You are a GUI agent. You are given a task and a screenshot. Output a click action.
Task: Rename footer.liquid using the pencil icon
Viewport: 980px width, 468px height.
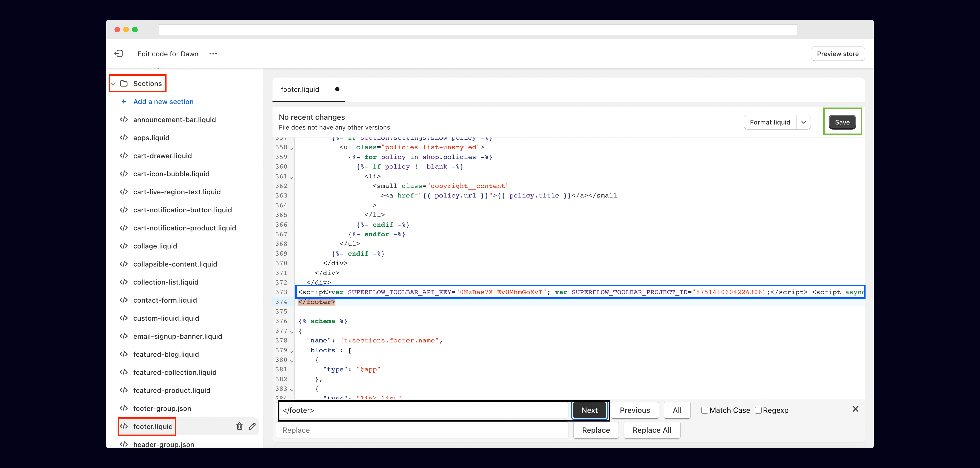tap(252, 426)
